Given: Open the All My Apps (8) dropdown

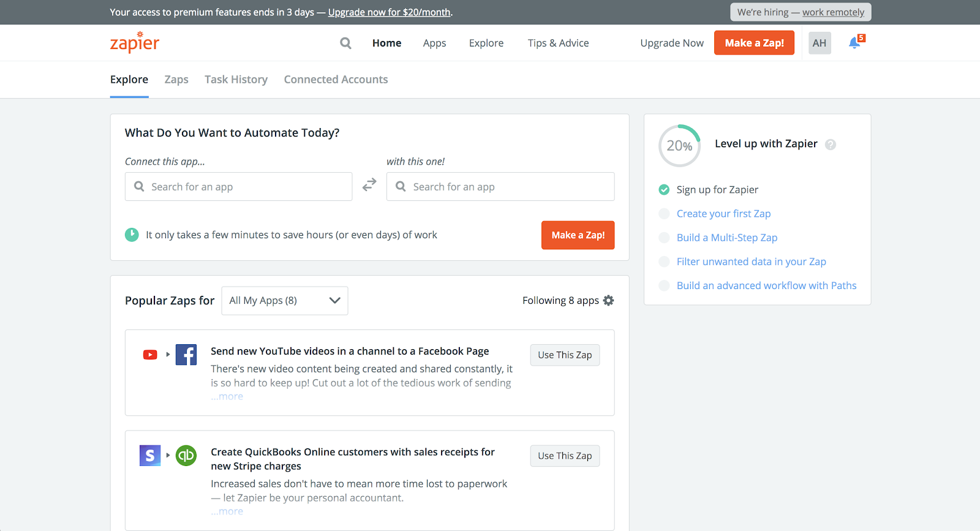Looking at the screenshot, I should [x=285, y=301].
